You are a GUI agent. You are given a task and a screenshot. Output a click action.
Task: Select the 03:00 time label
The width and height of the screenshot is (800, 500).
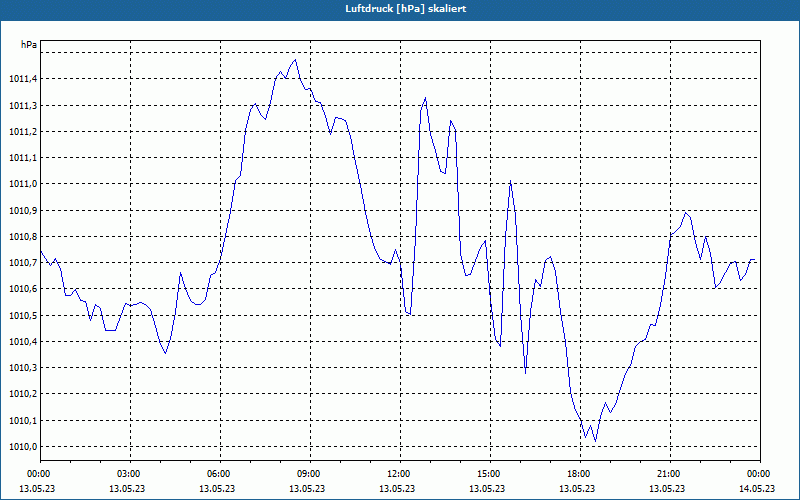click(130, 474)
